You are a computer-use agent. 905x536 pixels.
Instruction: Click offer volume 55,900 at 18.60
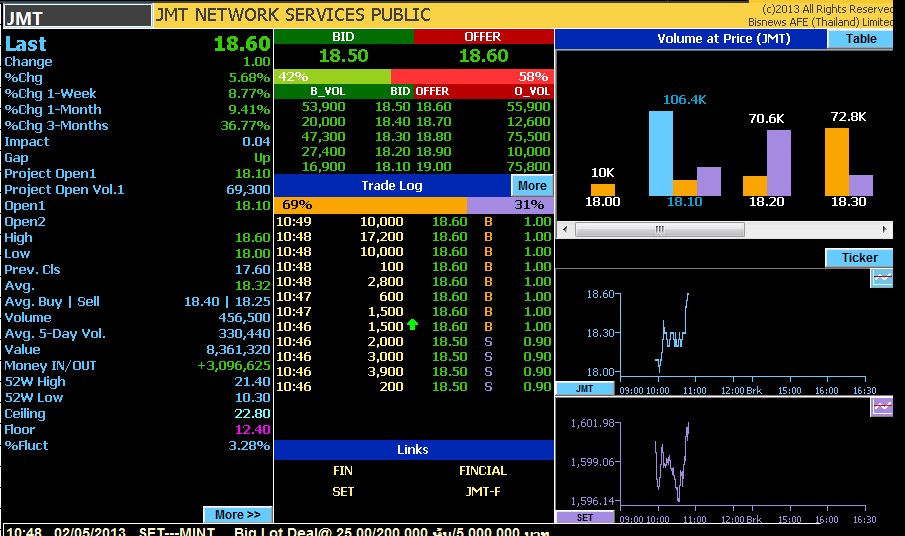click(529, 107)
